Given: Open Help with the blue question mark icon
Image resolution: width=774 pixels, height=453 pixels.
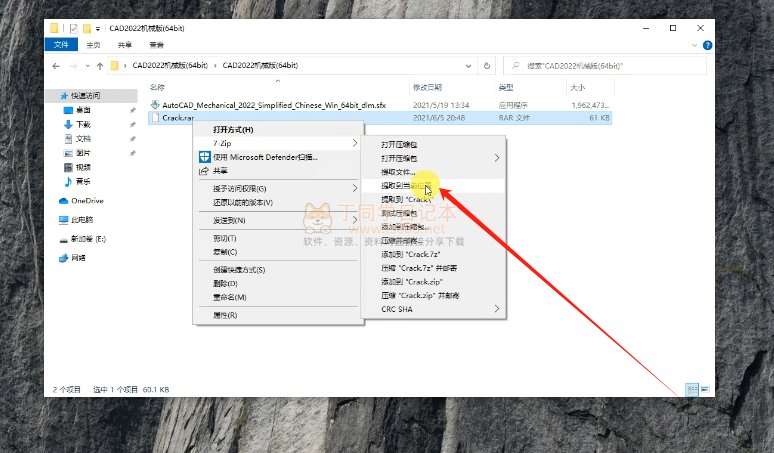Looking at the screenshot, I should tap(707, 45).
